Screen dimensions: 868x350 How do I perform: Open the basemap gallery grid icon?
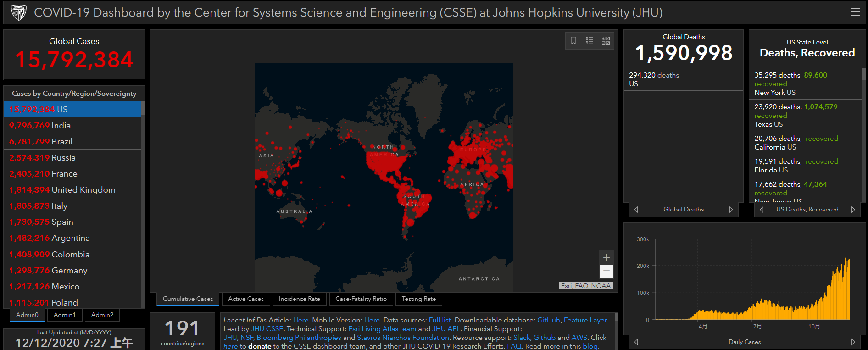click(606, 41)
